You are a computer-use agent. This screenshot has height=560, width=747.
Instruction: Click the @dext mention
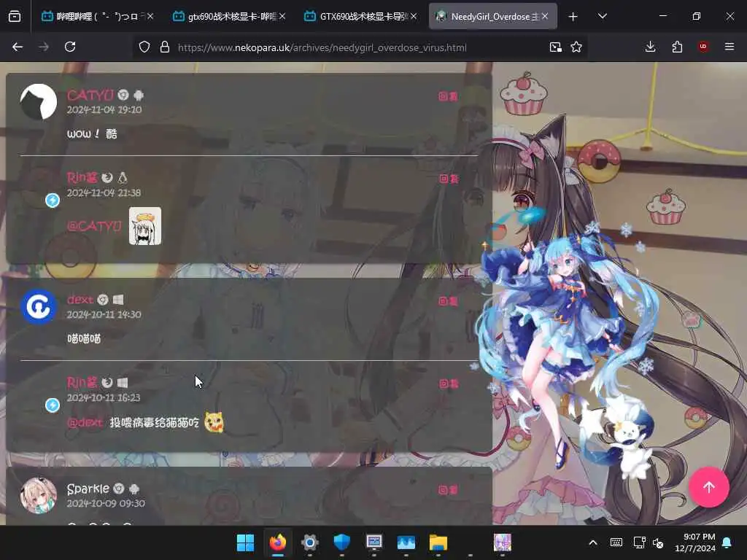[85, 422]
